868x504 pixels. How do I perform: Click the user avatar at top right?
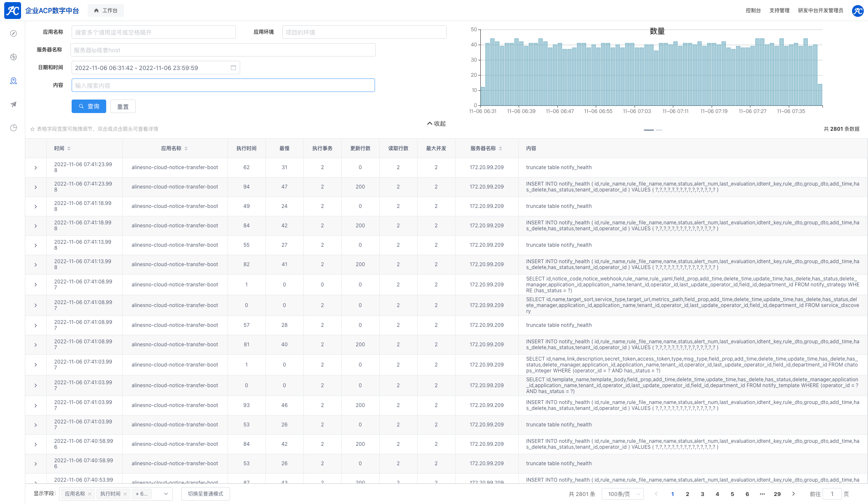pos(857,11)
